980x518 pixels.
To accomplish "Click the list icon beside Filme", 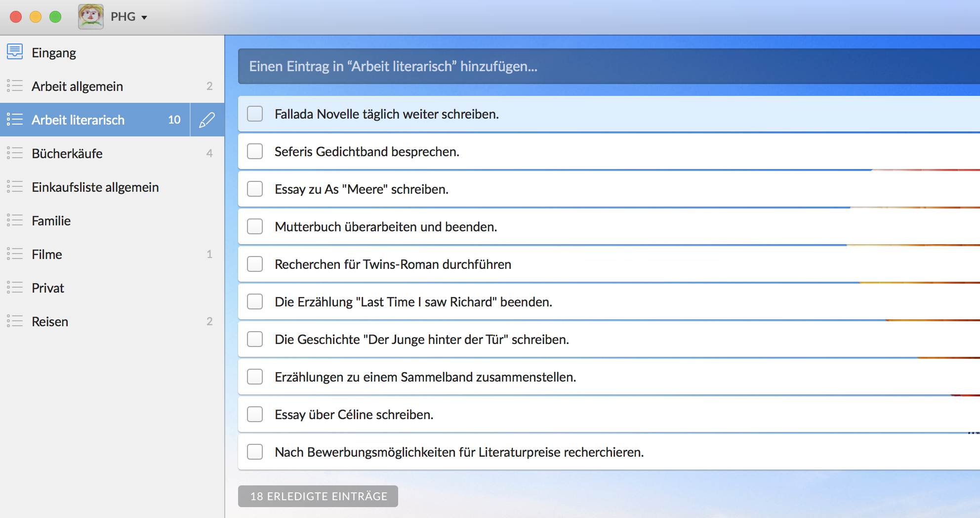I will pos(15,254).
